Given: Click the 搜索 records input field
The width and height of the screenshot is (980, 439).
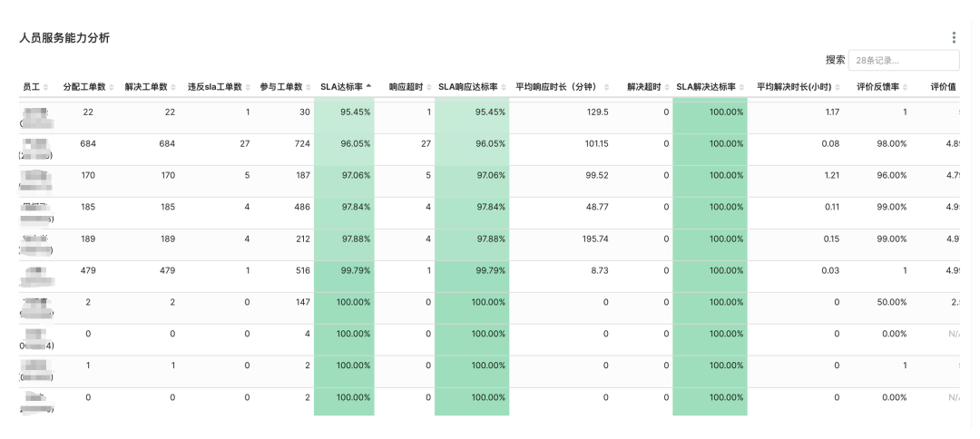Looking at the screenshot, I should coord(903,60).
